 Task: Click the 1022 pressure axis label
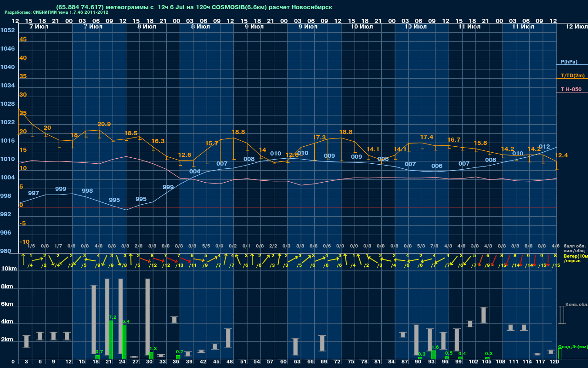pyautogui.click(x=7, y=122)
